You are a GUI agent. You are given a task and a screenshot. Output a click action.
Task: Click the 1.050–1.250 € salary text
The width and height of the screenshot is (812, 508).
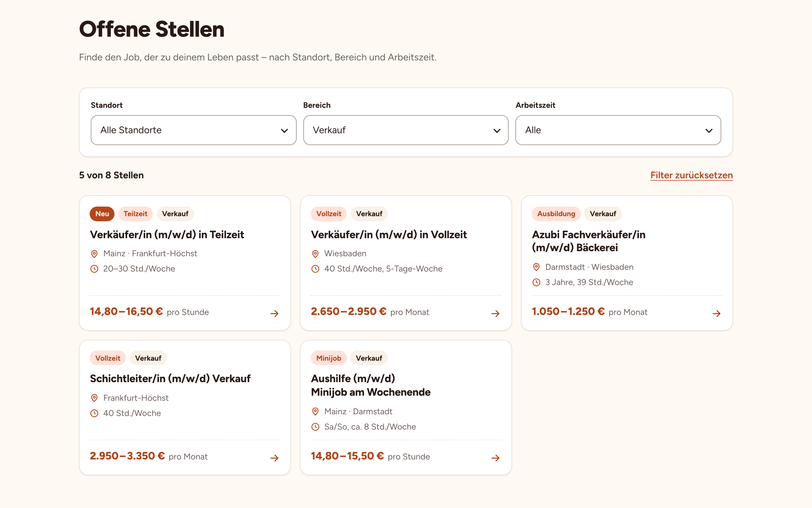point(568,312)
